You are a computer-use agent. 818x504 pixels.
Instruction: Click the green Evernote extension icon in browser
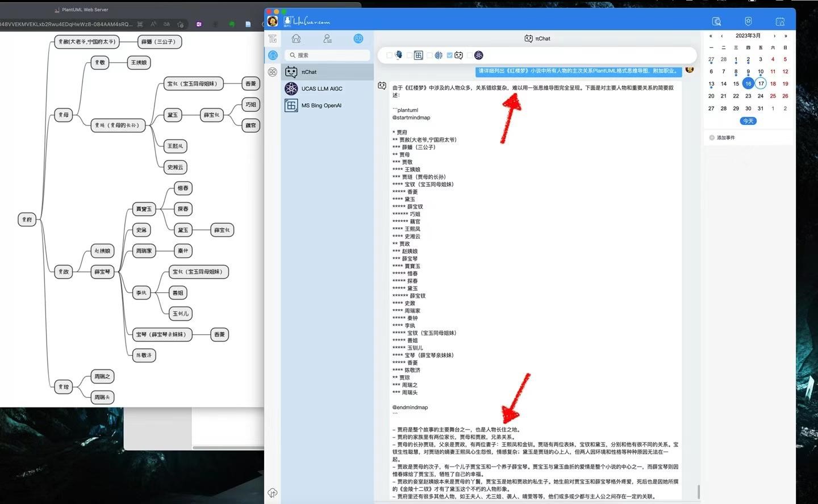[x=232, y=24]
